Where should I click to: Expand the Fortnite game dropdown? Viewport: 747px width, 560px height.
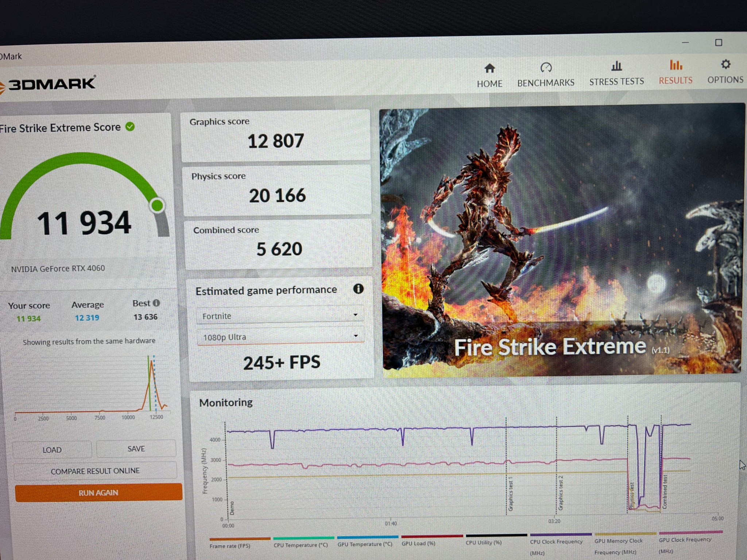click(x=280, y=316)
